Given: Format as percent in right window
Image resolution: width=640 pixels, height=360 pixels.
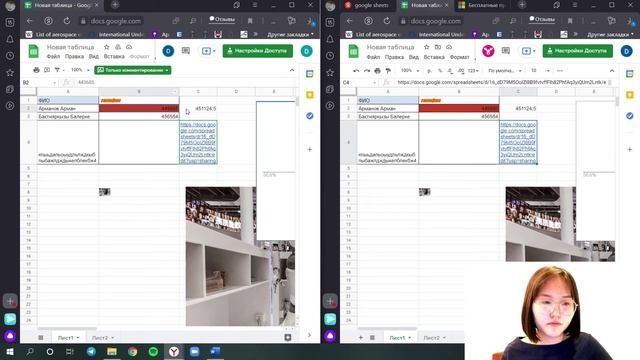Looking at the screenshot, I should coord(440,71).
